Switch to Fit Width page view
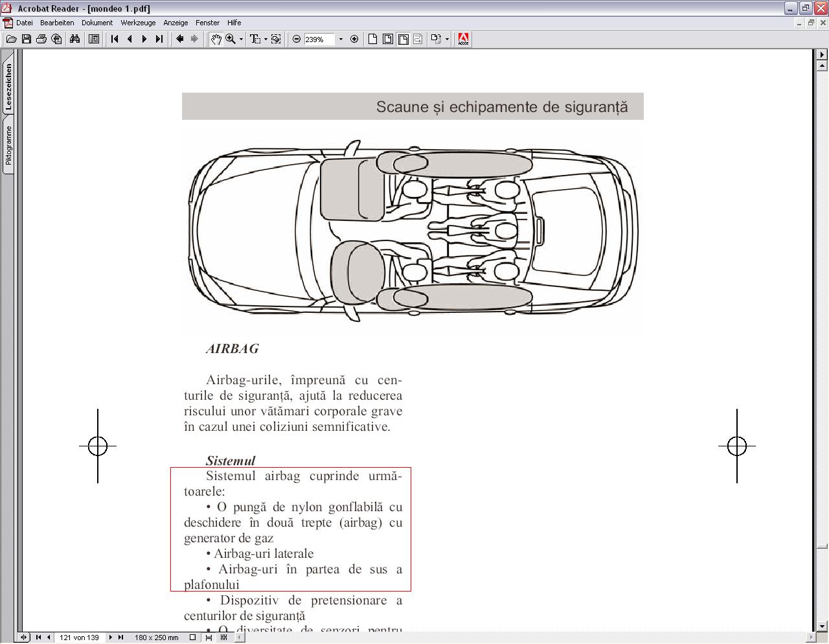The image size is (829, 644). pos(403,40)
